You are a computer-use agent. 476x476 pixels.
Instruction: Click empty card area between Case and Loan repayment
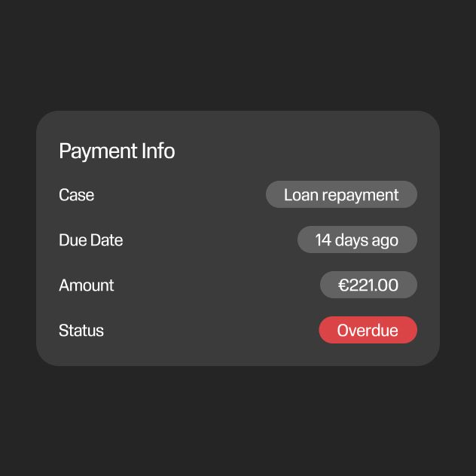180,194
